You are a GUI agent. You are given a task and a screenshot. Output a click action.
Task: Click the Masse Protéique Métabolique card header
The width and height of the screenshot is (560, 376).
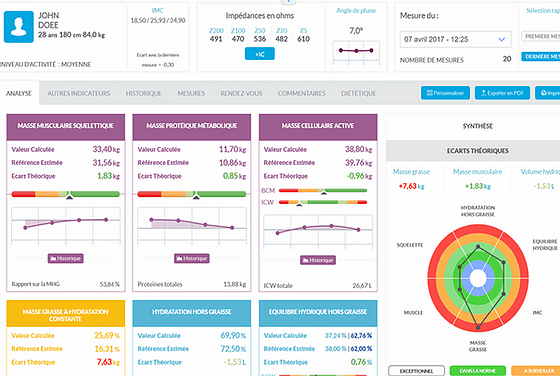(192, 127)
